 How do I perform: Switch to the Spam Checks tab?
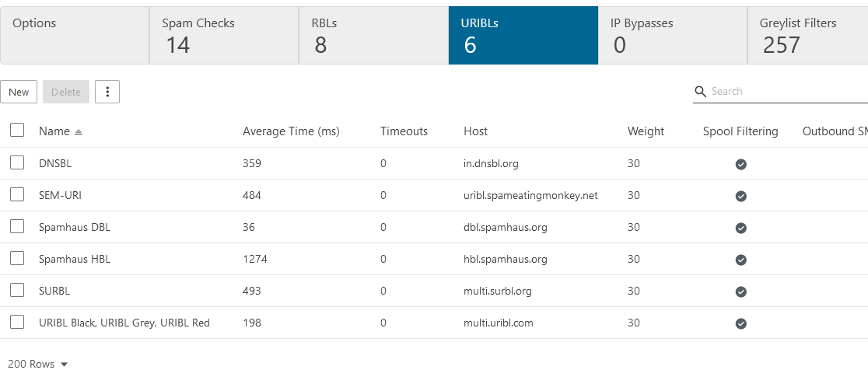[x=224, y=36]
